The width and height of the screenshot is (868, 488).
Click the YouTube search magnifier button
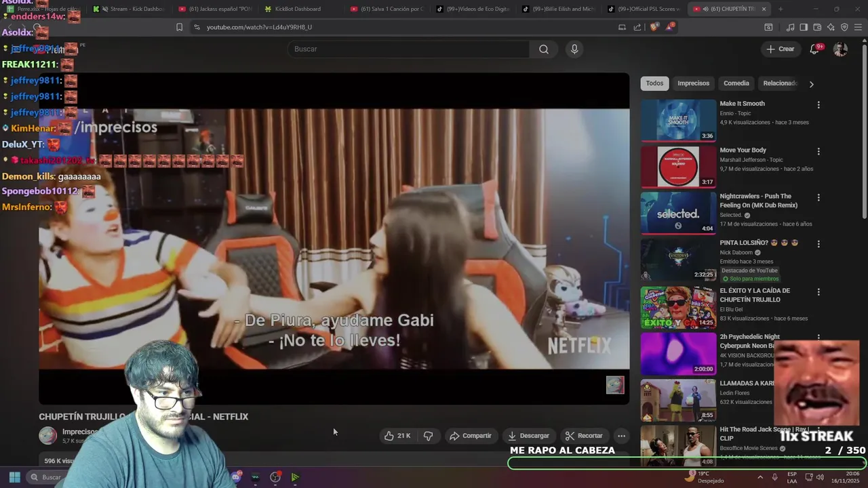(544, 49)
